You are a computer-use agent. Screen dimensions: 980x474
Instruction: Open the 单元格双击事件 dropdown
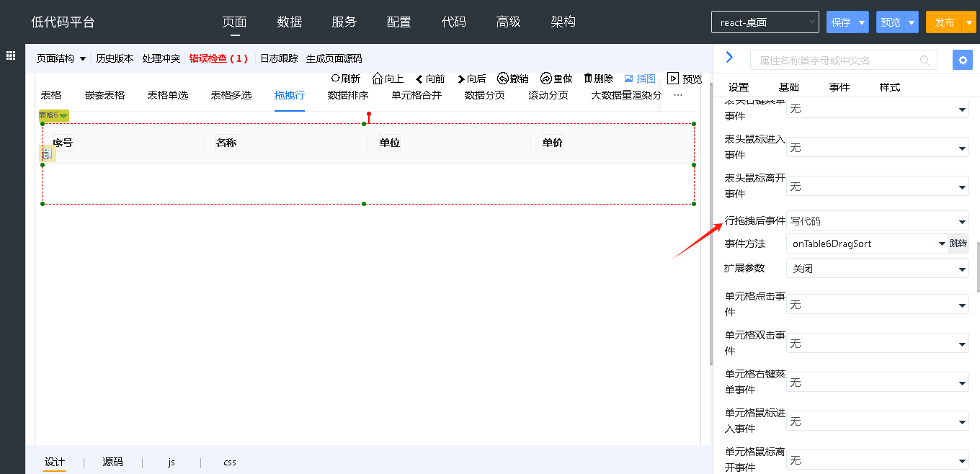(877, 344)
